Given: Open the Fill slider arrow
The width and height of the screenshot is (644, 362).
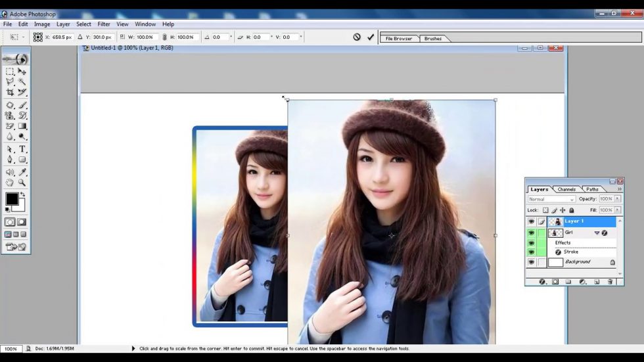Looking at the screenshot, I should pyautogui.click(x=617, y=210).
